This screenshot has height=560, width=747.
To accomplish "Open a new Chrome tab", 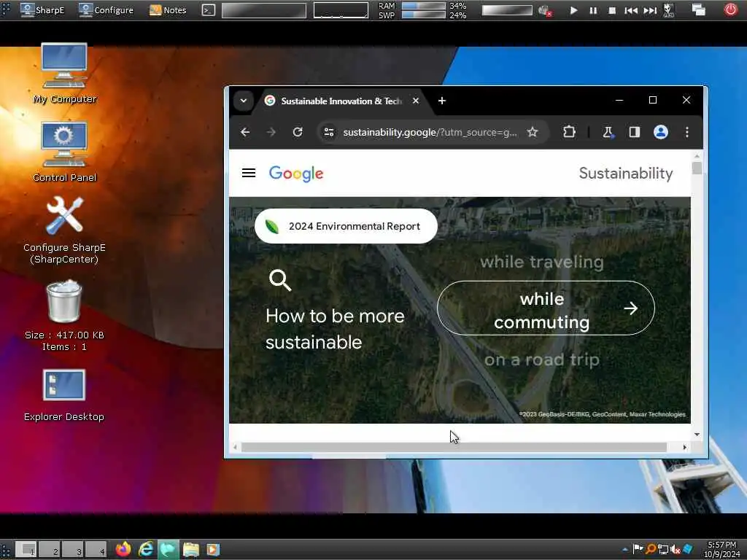I will tap(441, 101).
